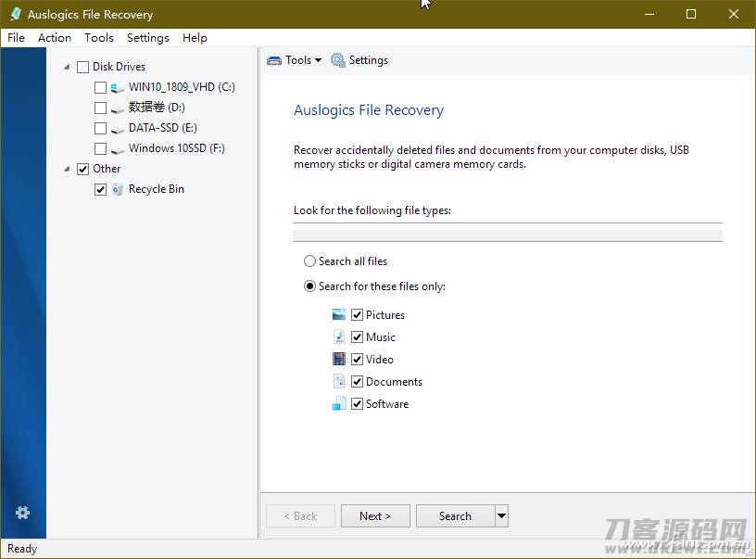Check the DATA-SSD (E:) checkbox

100,128
